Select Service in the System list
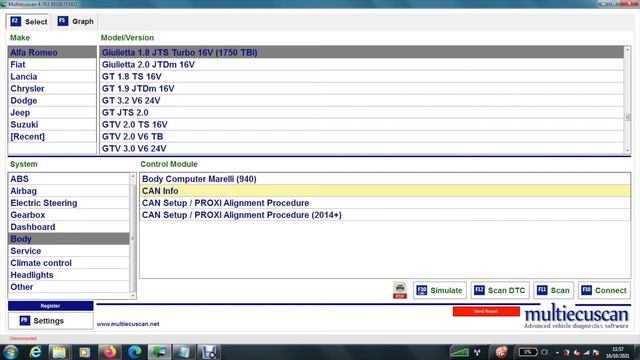The height and width of the screenshot is (360, 640). pyautogui.click(x=69, y=251)
